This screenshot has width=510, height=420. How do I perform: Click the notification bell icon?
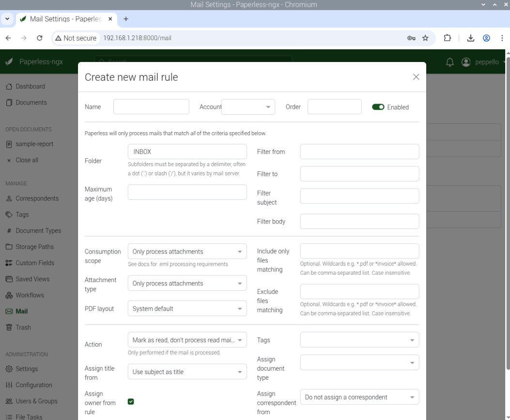click(x=449, y=62)
